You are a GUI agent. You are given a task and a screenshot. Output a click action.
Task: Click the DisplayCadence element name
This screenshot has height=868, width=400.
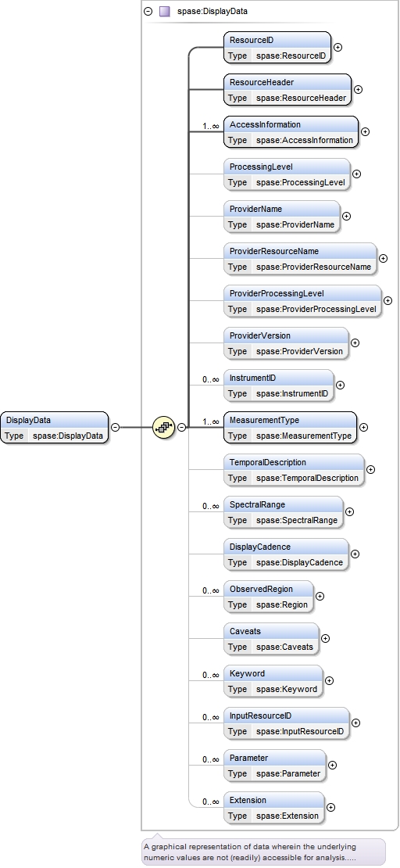pyautogui.click(x=260, y=547)
